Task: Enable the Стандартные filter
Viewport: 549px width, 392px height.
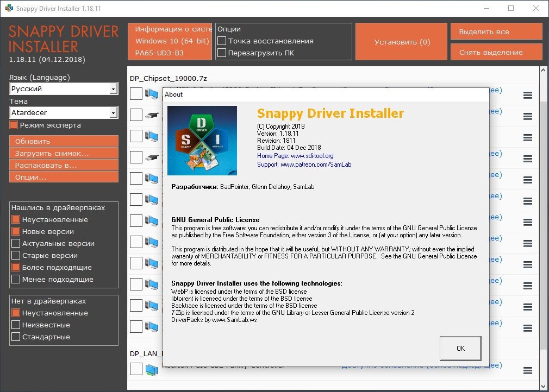Action: 16,337
